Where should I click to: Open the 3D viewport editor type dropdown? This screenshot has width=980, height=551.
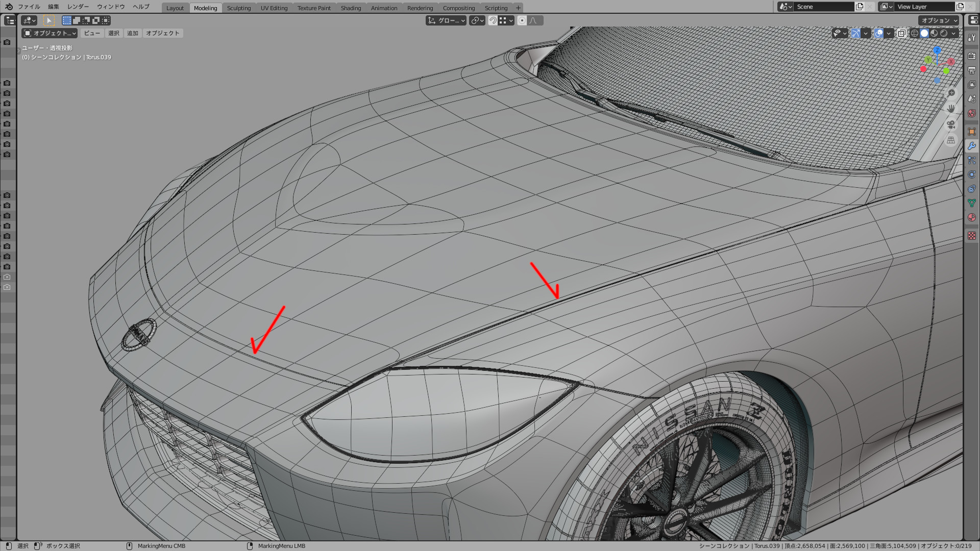[29, 20]
